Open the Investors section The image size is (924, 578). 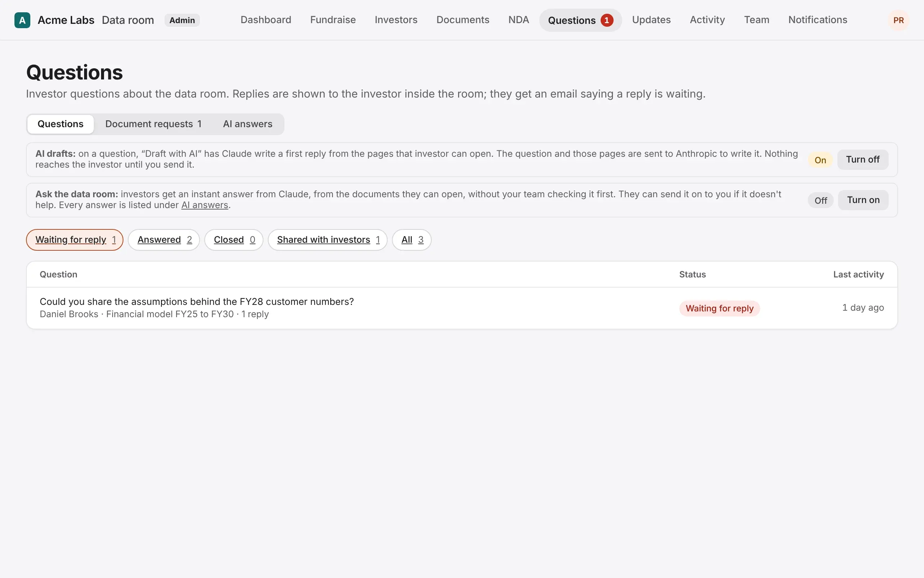pos(396,20)
